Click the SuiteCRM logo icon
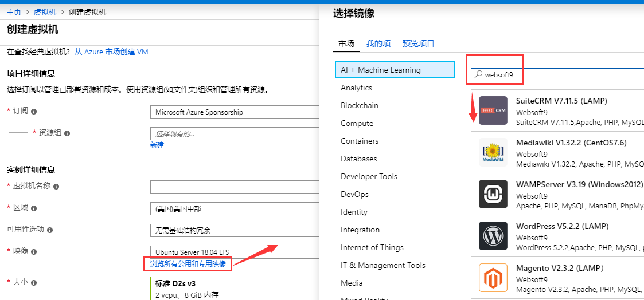The image size is (644, 300). click(493, 110)
